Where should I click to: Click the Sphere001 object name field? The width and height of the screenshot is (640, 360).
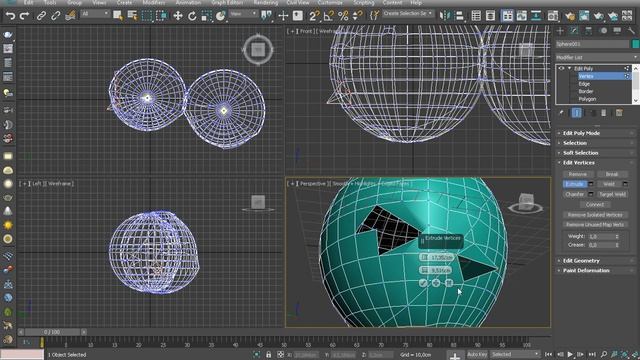click(x=592, y=44)
